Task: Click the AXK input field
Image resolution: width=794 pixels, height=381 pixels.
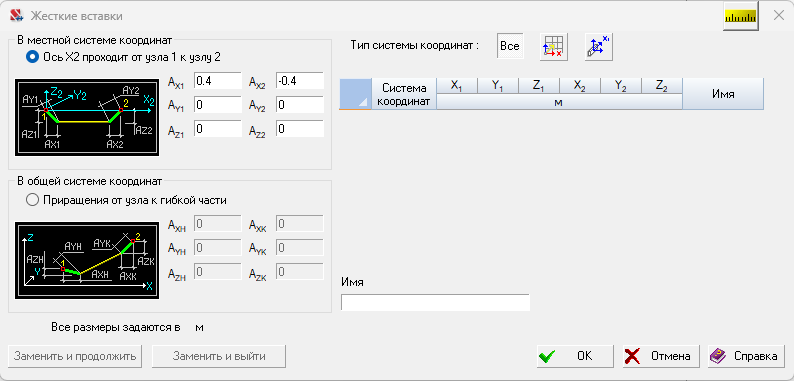Action: 299,223
